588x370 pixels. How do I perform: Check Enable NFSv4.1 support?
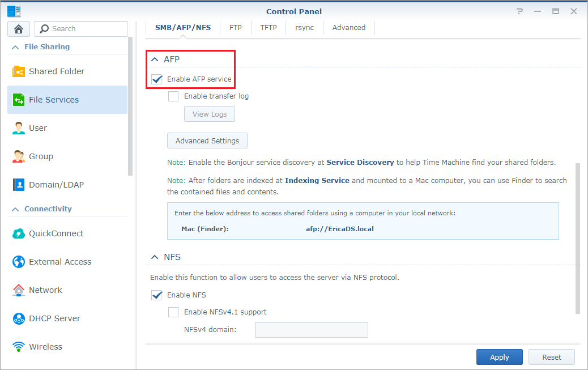(x=173, y=312)
